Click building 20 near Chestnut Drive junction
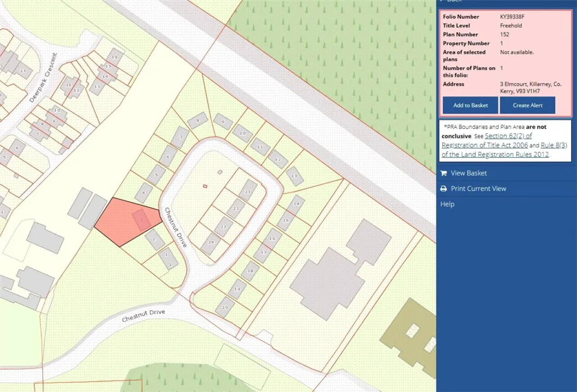Viewport: 577px width, 392px height. pyautogui.click(x=225, y=307)
